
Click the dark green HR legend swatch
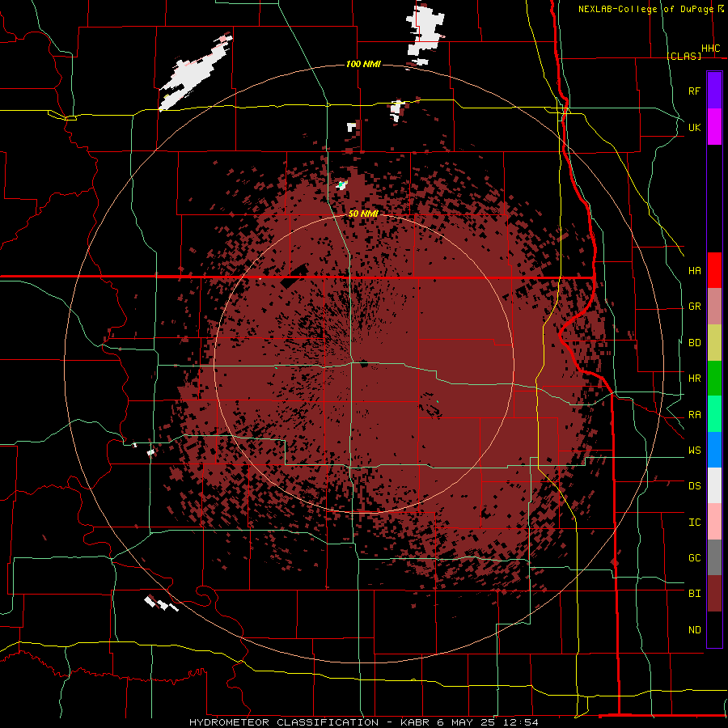click(714, 379)
